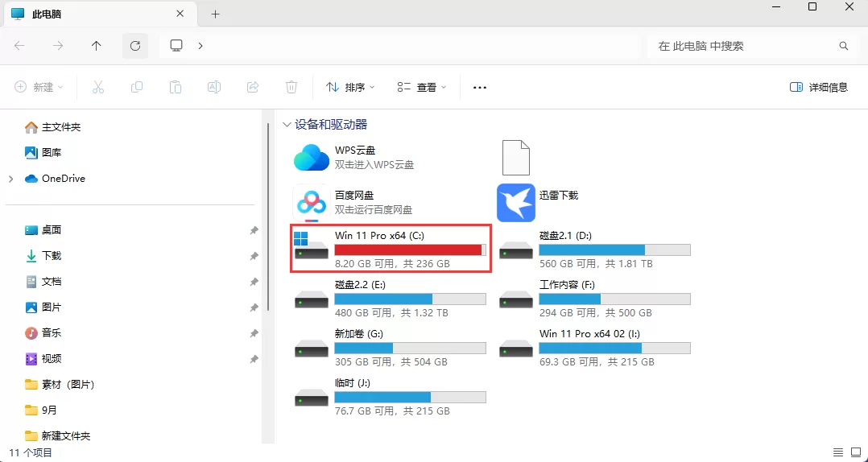868x462 pixels.
Task: Switch to details list view in status bar
Action: coord(838,452)
